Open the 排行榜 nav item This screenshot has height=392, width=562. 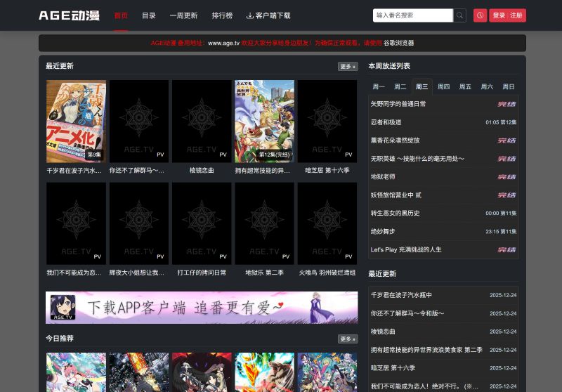click(222, 15)
